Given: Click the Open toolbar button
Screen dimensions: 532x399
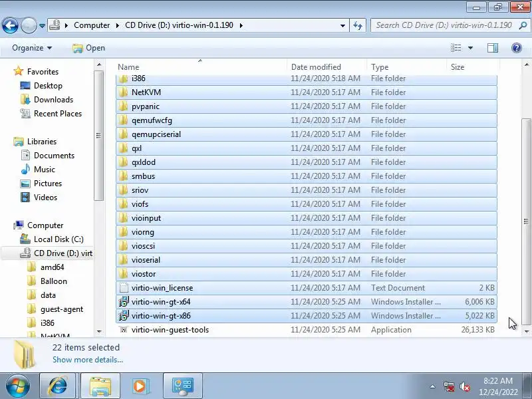Looking at the screenshot, I should tap(88, 48).
